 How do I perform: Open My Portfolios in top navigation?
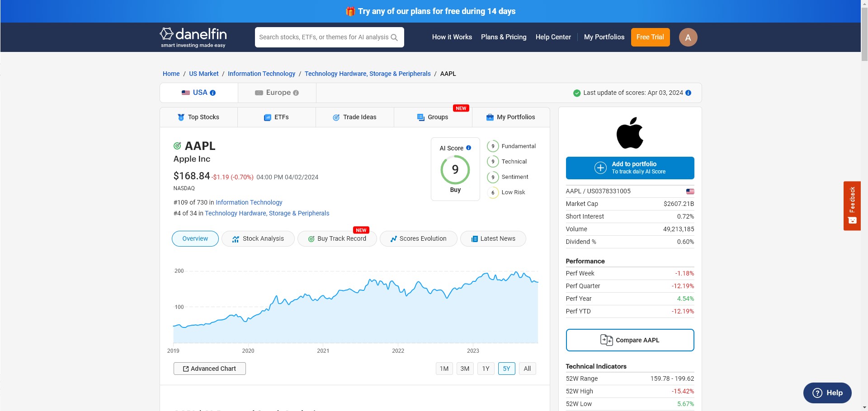[x=604, y=37]
